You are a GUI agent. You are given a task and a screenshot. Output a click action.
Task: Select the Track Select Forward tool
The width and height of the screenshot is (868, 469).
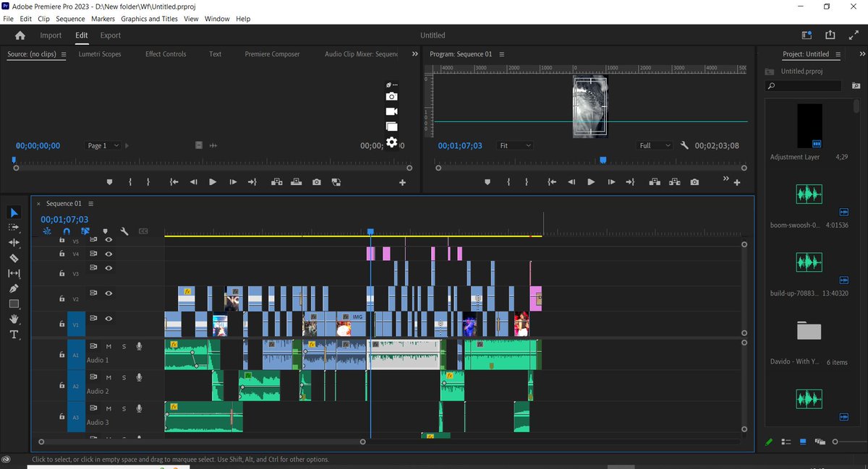click(x=14, y=227)
